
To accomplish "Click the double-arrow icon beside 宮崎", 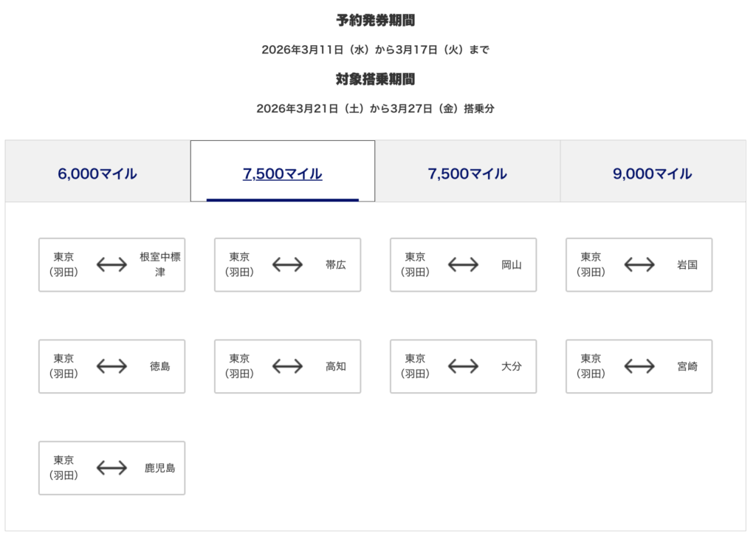I will [639, 366].
